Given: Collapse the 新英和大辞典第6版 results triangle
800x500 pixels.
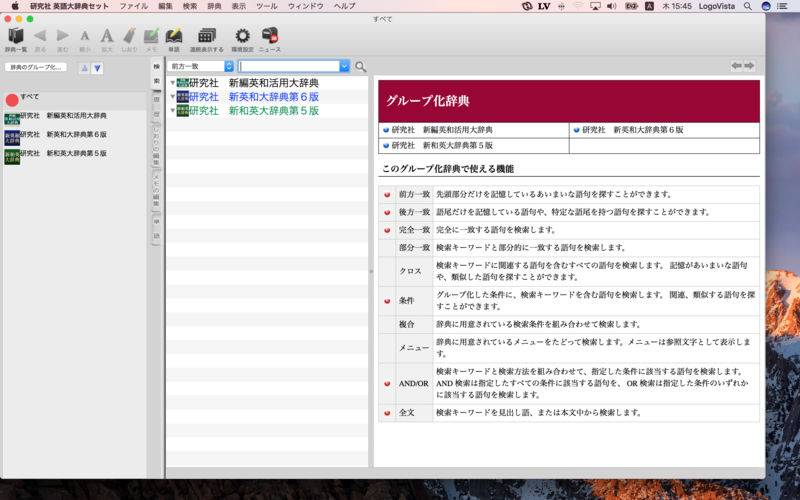Looking at the screenshot, I should coord(172,96).
